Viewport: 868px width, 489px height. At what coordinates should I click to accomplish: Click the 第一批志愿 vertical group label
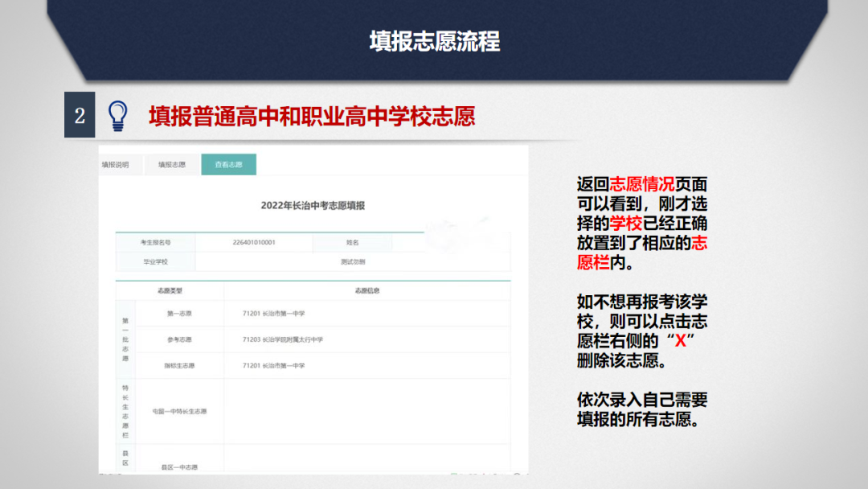coord(125,339)
